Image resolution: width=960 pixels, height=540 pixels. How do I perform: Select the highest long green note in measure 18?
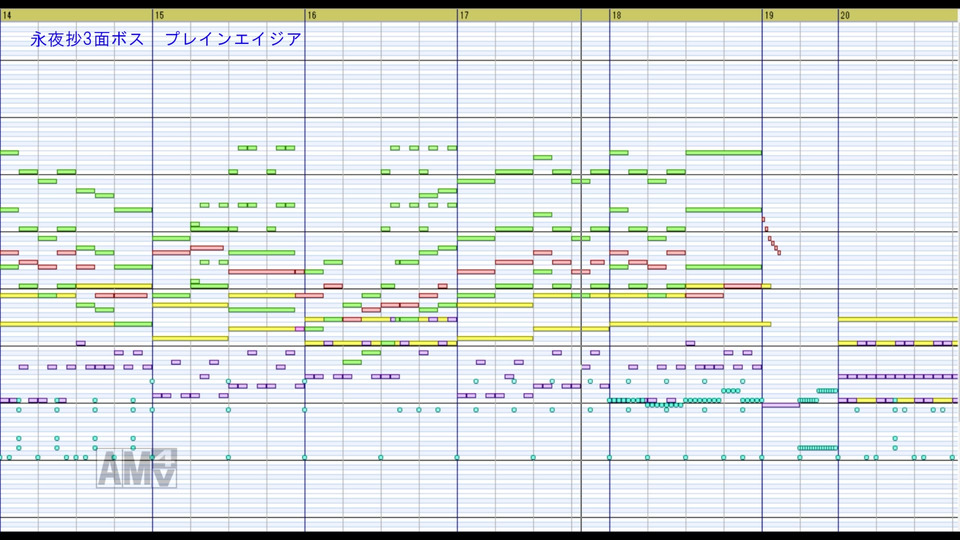pos(724,152)
